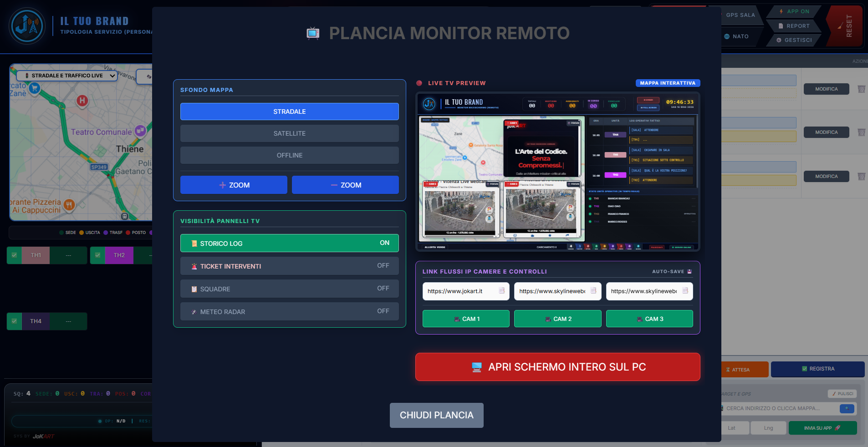Toggle STORICO LOG panel off
Viewport: 868px width, 447px height.
pos(289,243)
